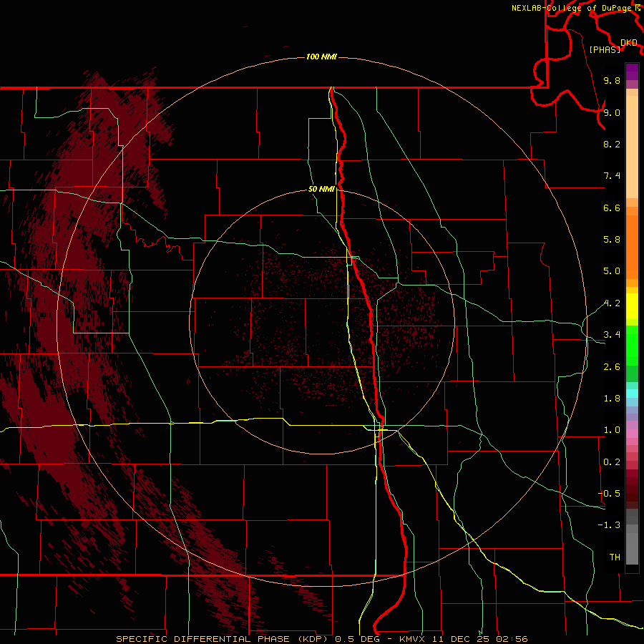Click the [PHAS] unit label above the scale
The width and height of the screenshot is (644, 644).
pyautogui.click(x=605, y=50)
